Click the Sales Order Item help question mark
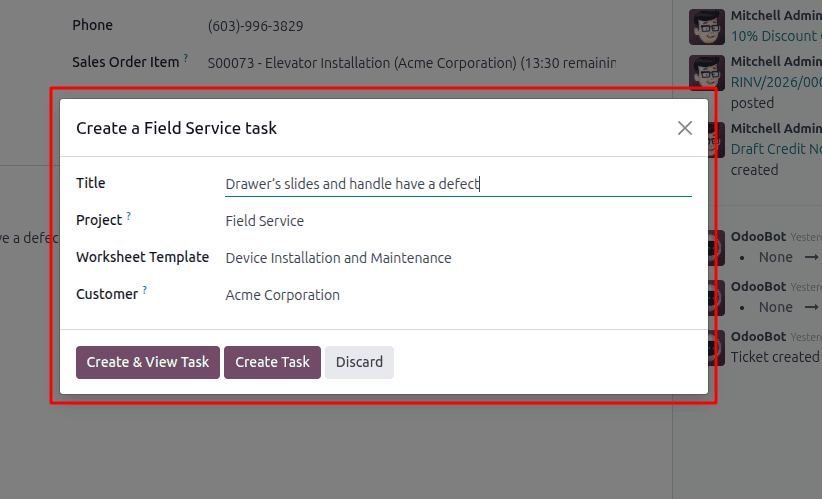 [186, 58]
